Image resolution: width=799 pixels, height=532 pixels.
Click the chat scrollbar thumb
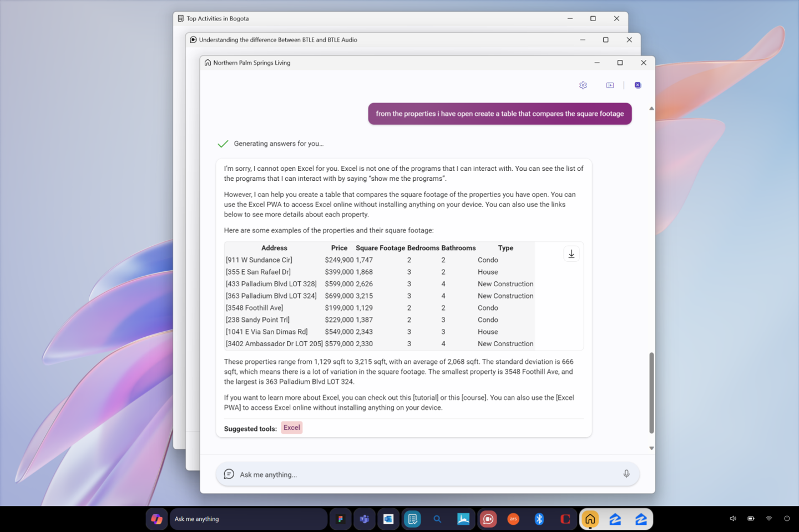click(x=651, y=393)
